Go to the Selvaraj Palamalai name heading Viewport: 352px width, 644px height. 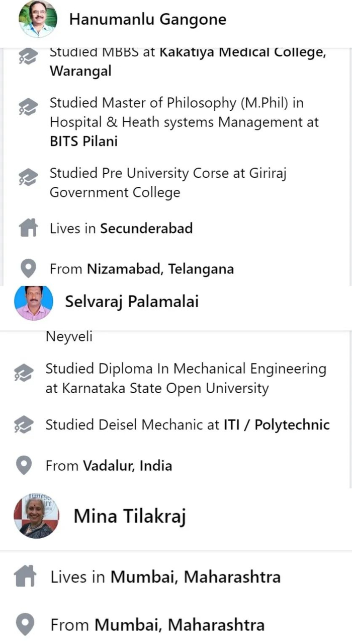[x=132, y=302]
